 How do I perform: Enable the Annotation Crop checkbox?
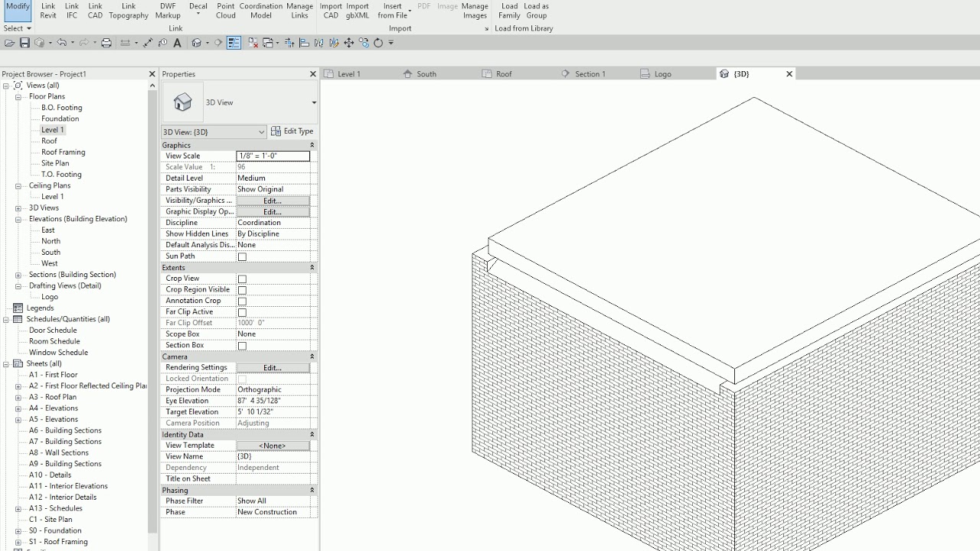coord(242,301)
